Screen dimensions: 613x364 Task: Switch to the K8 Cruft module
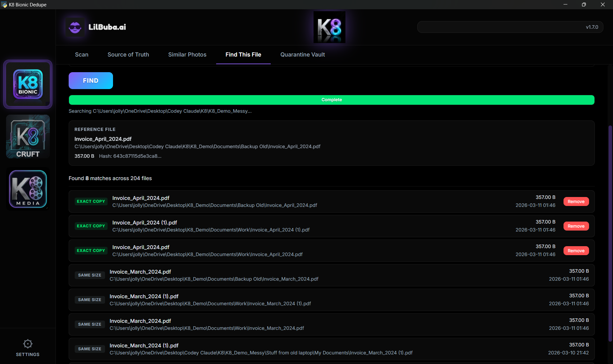pos(27,136)
